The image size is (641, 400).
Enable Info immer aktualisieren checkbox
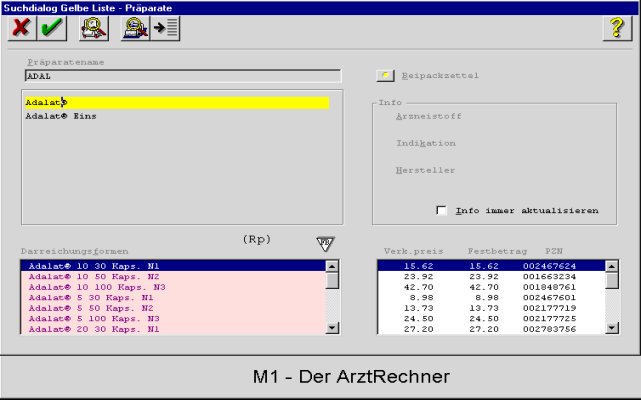pyautogui.click(x=441, y=210)
